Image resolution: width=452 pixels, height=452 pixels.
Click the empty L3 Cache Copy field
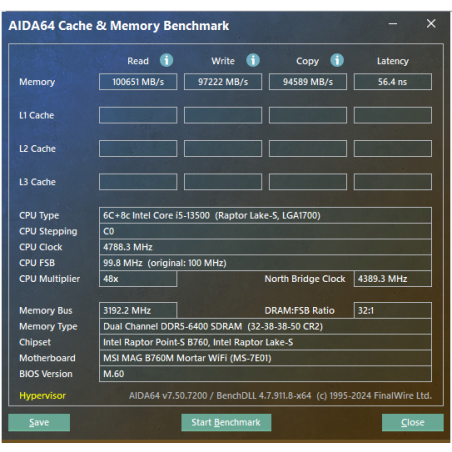click(308, 182)
